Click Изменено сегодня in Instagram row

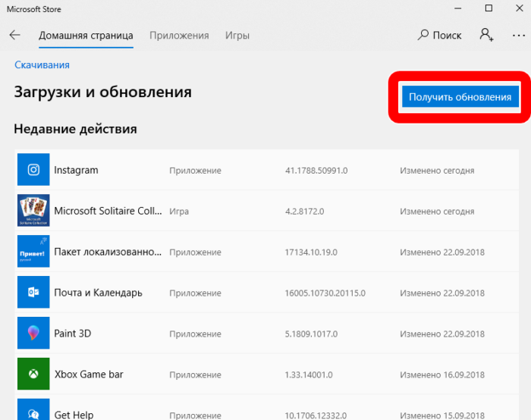[437, 171]
